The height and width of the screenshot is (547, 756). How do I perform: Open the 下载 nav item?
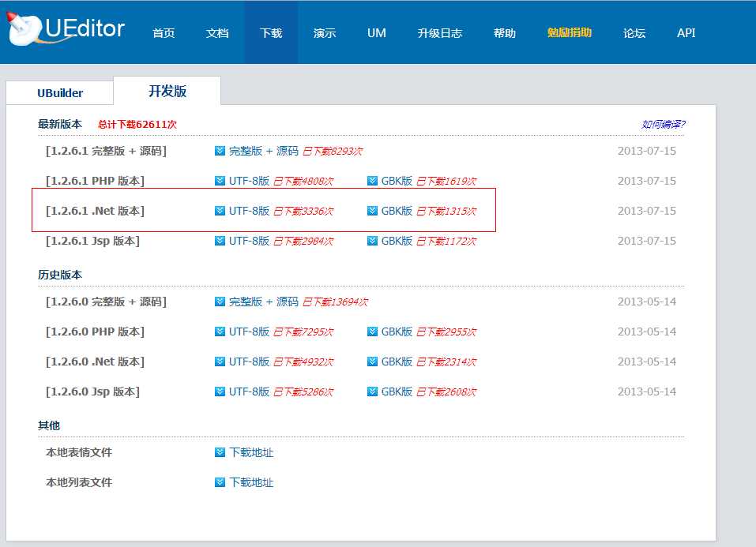[271, 33]
